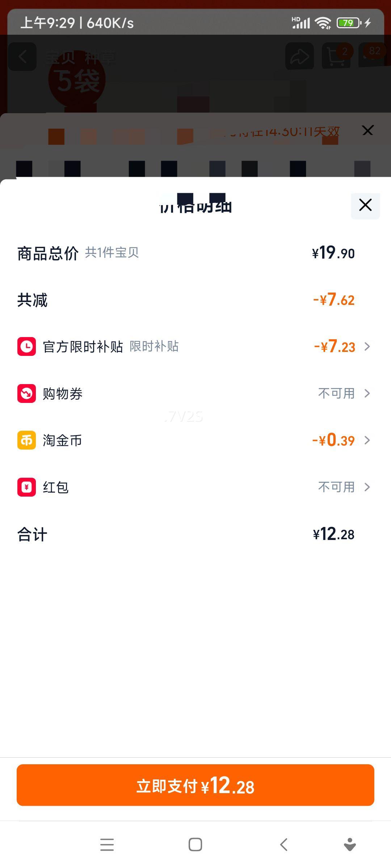Tap the yellow 淘金币 coin icon

coord(26,440)
